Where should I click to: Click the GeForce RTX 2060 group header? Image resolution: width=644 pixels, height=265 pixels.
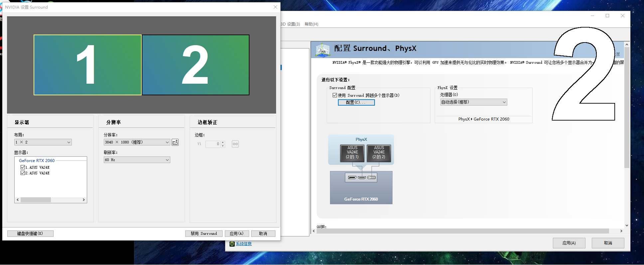[37, 161]
